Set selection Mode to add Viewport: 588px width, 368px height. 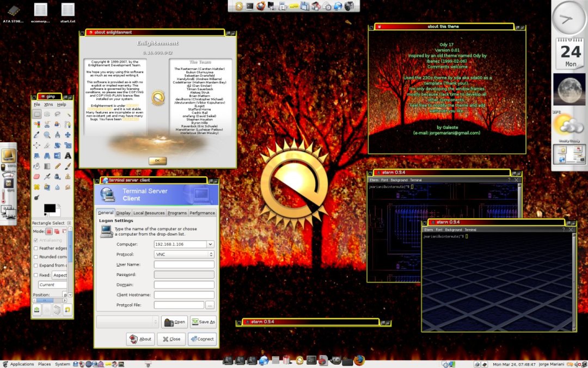57,231
